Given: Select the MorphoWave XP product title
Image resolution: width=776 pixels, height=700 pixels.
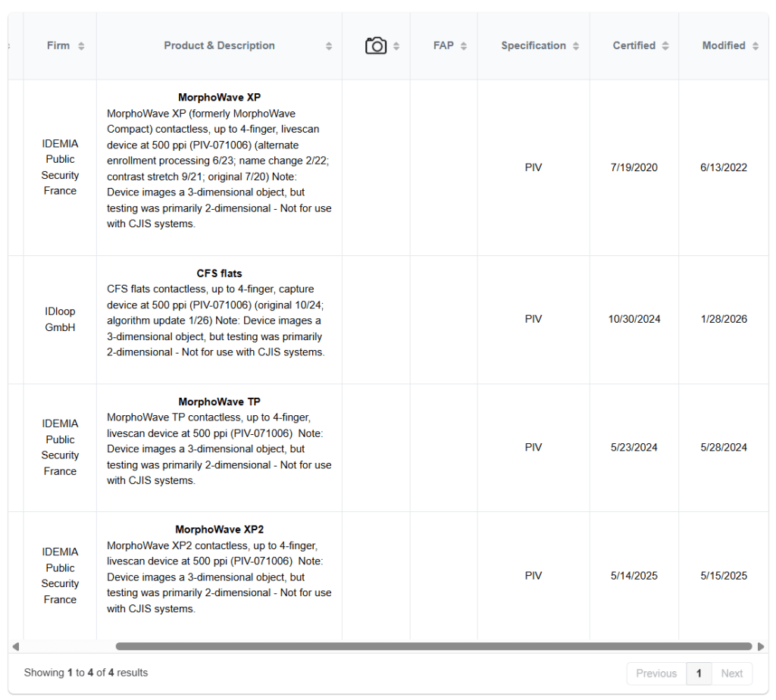Looking at the screenshot, I should click(219, 98).
